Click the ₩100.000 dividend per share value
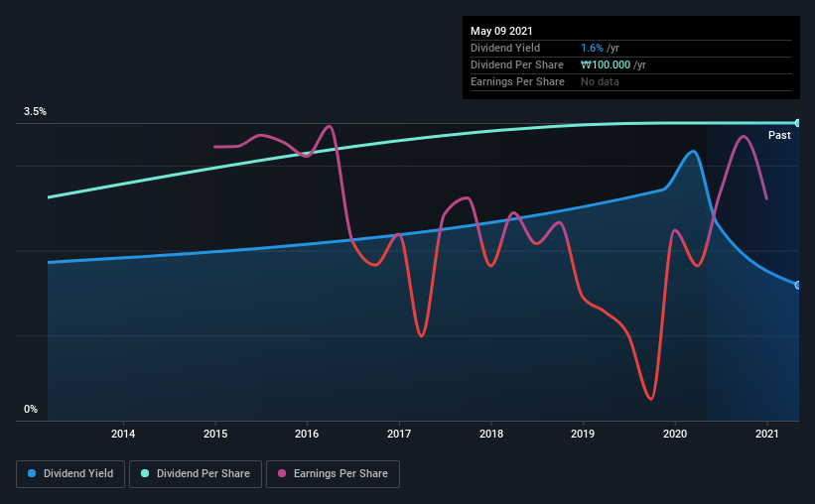The height and width of the screenshot is (504, 815). tap(606, 64)
